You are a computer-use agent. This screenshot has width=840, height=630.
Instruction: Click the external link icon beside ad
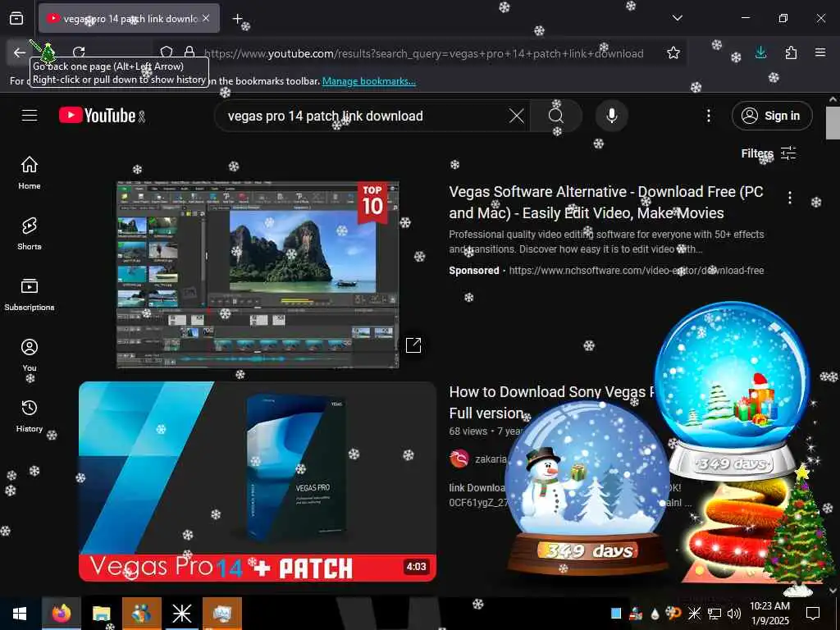click(x=413, y=345)
